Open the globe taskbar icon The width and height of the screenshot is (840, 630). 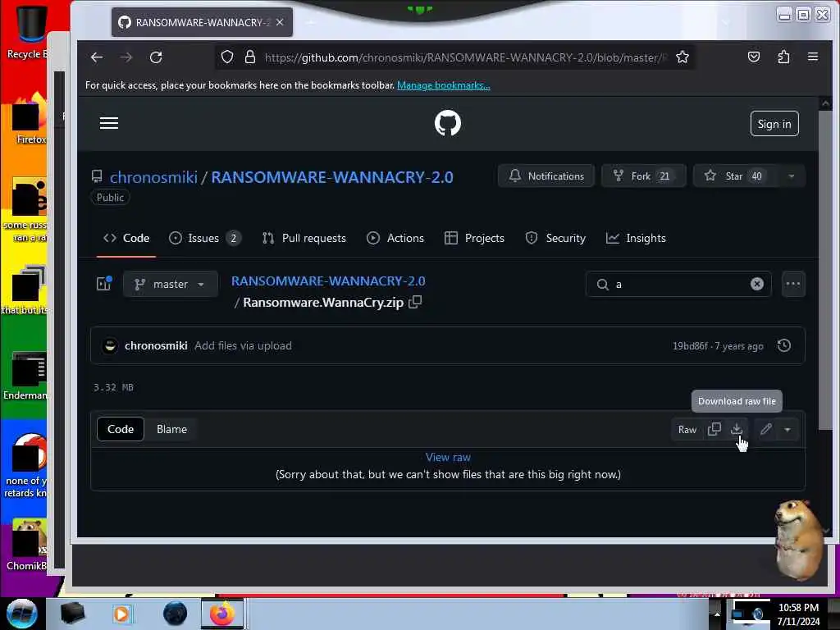(x=176, y=614)
